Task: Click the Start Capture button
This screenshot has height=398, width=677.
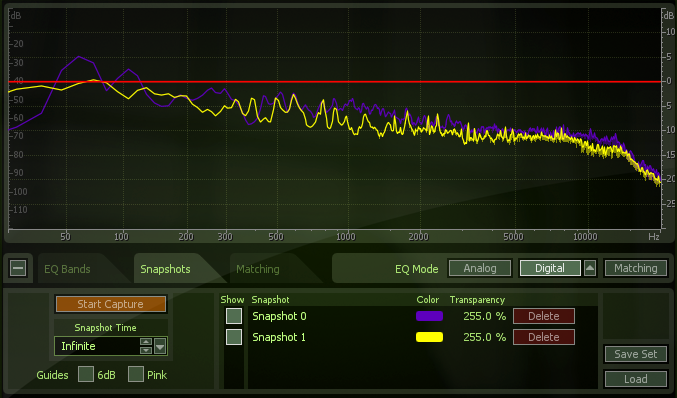Action: pos(111,304)
